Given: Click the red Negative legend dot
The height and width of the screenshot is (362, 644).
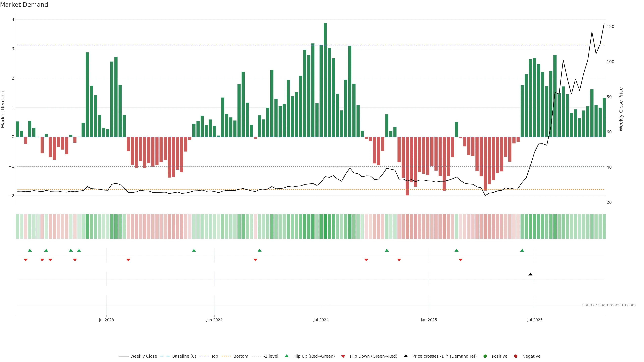Looking at the screenshot, I should tap(516, 356).
